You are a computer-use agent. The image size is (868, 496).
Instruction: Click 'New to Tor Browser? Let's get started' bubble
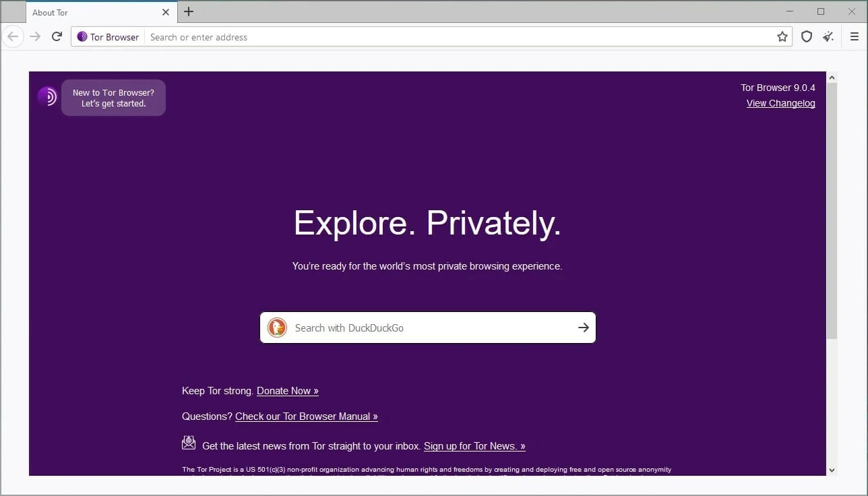pyautogui.click(x=113, y=98)
